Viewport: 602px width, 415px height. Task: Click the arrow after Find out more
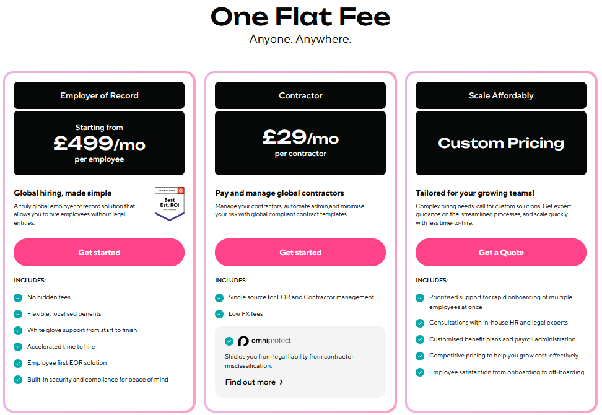[281, 382]
